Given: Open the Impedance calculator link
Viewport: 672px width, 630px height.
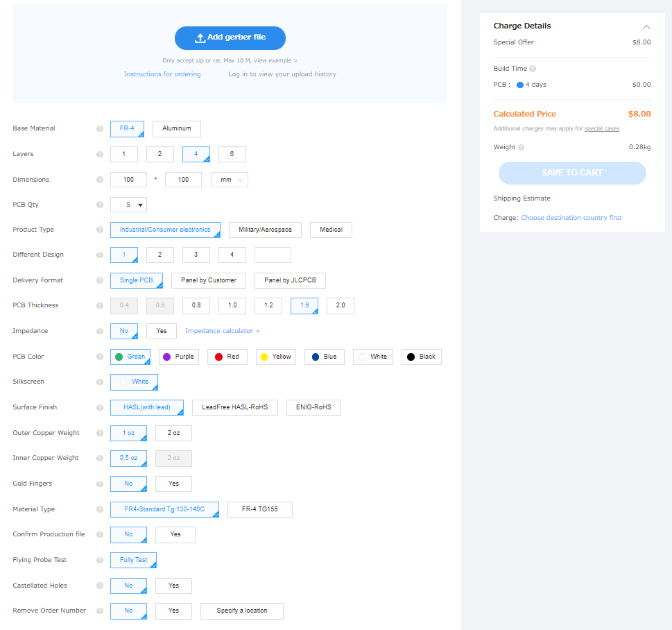Looking at the screenshot, I should (x=222, y=331).
